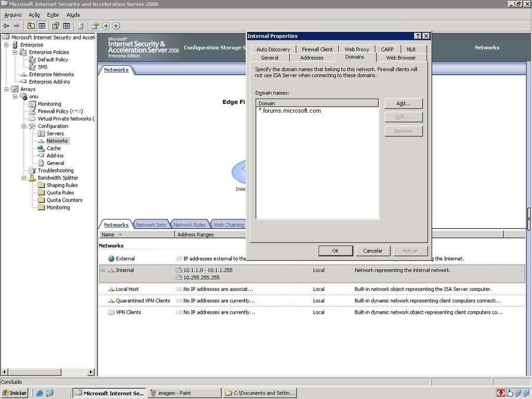The image size is (532, 399).
Task: Click the Monitoring icon under onix
Action: (x=32, y=104)
